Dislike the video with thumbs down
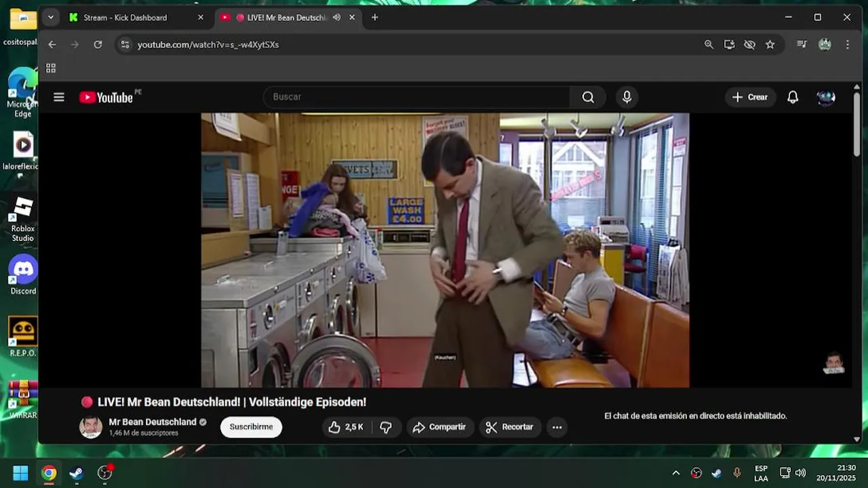This screenshot has width=868, height=488. [386, 427]
